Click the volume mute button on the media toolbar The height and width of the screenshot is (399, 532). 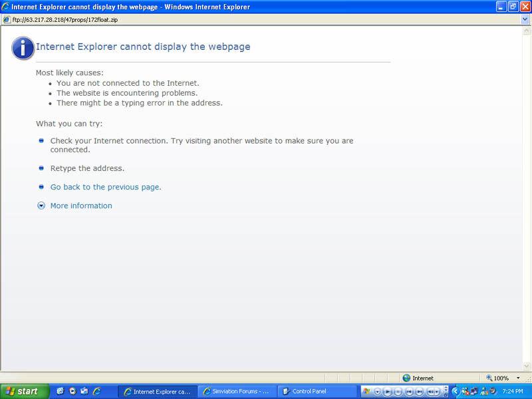pos(430,392)
